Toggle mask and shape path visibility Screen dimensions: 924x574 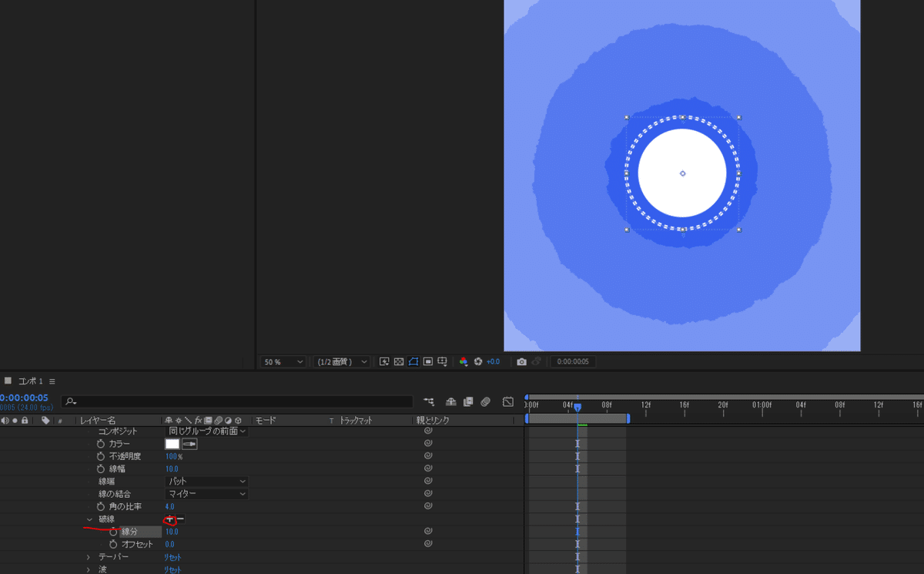413,361
